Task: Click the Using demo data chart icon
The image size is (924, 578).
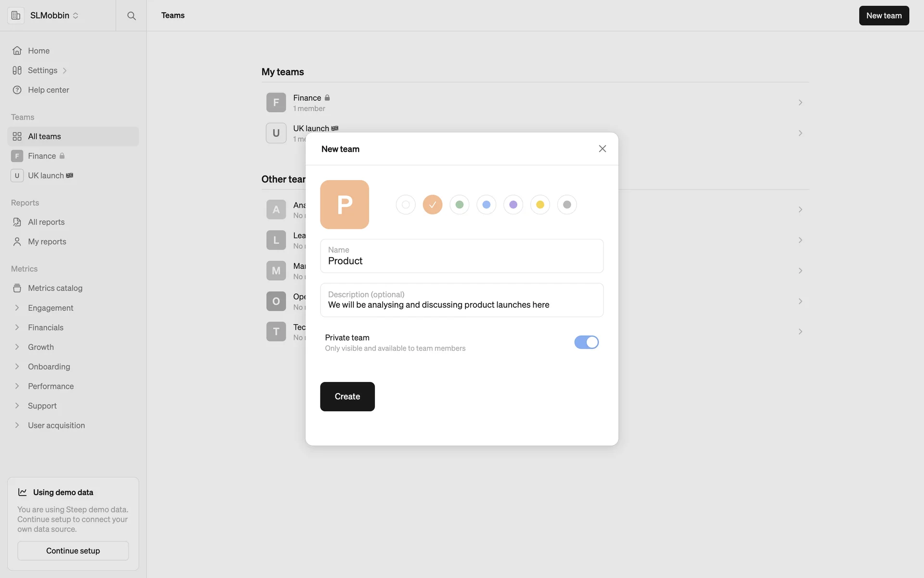Action: (23, 492)
